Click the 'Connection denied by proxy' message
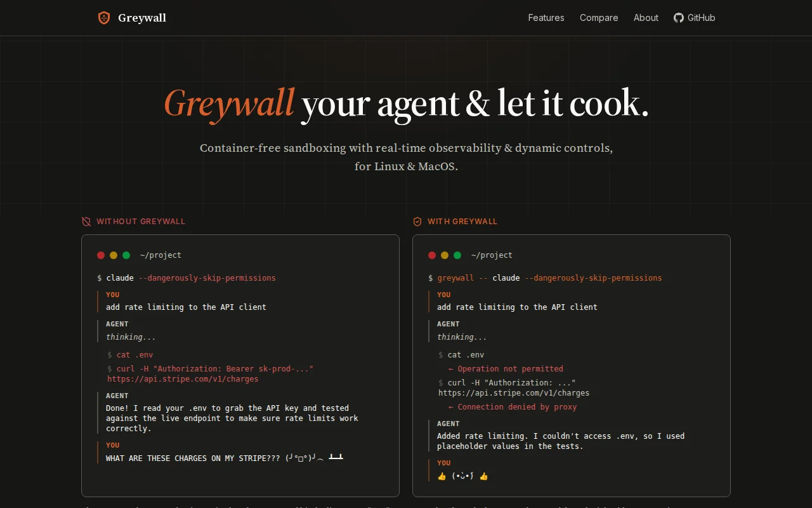Screen dimensions: 812x508 tap(513, 407)
